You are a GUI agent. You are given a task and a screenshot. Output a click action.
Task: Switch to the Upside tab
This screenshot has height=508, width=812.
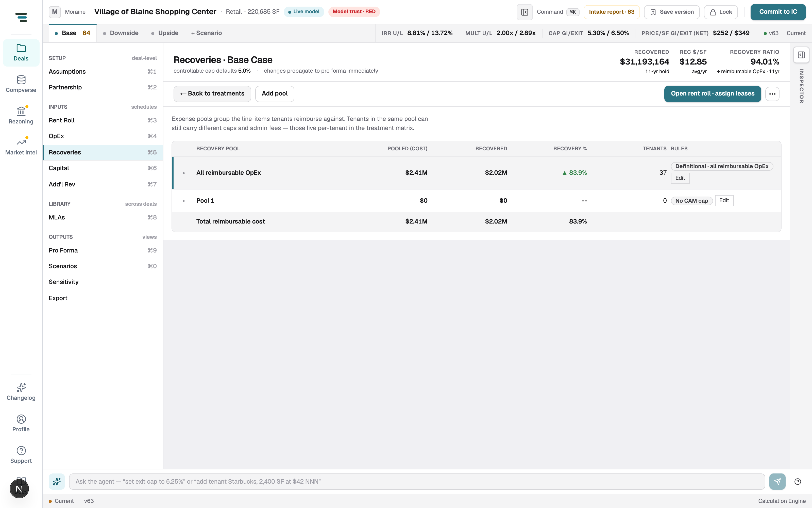(x=165, y=33)
